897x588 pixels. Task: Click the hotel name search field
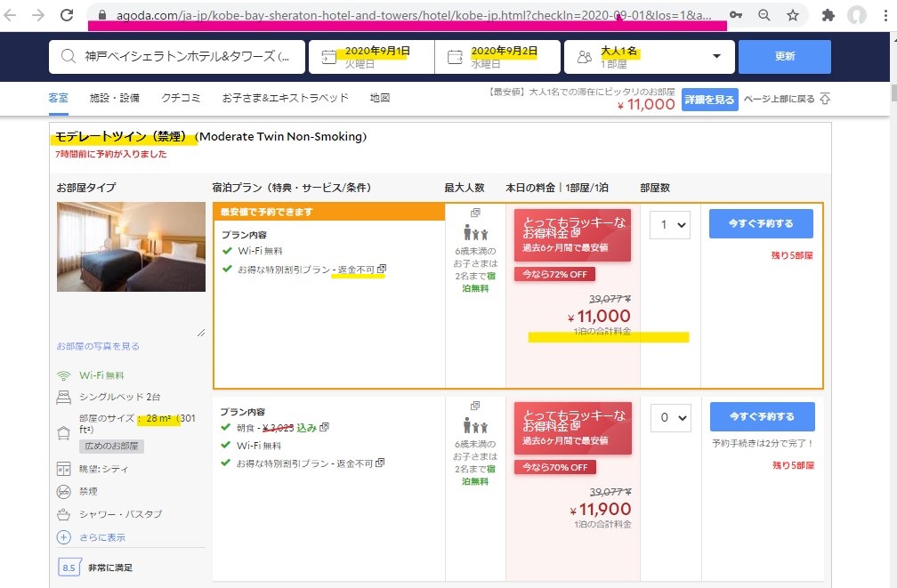tap(177, 57)
